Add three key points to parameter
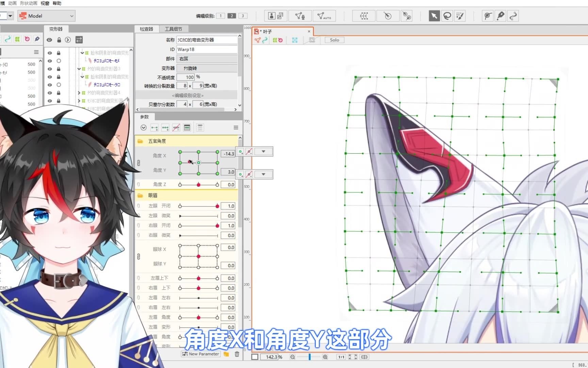588x368 pixels. tap(165, 128)
